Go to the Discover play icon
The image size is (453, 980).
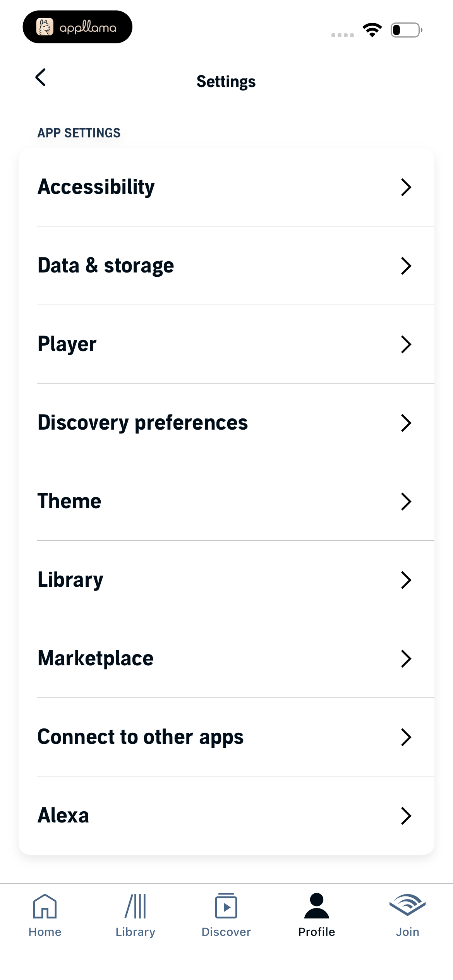226,906
